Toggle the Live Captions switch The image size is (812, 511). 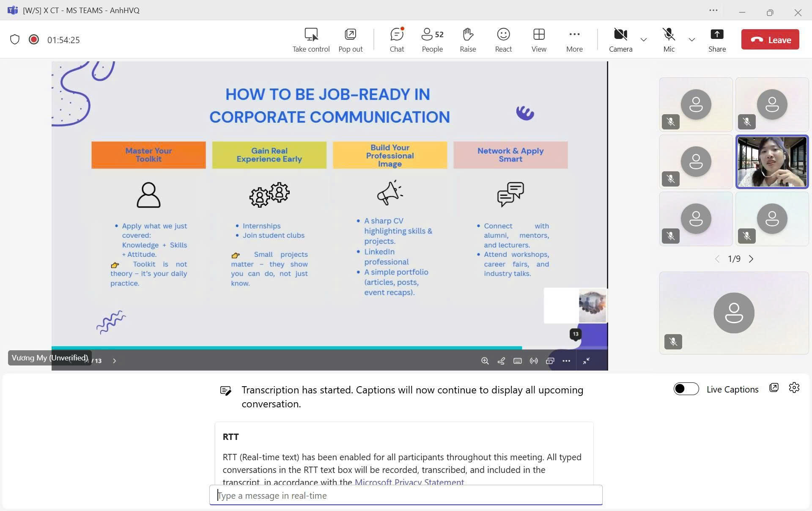pyautogui.click(x=686, y=389)
